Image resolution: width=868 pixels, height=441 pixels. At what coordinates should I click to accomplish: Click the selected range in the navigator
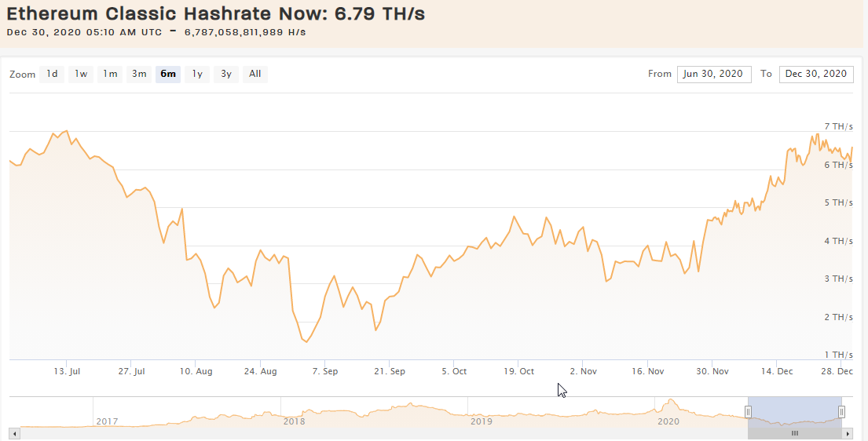click(x=795, y=412)
